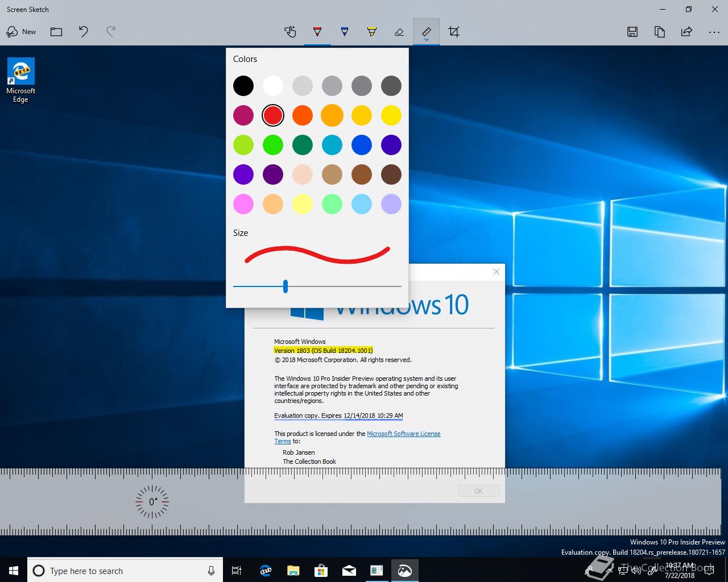This screenshot has height=582, width=728.
Task: Pick the dark green color swatch
Action: pyautogui.click(x=303, y=145)
